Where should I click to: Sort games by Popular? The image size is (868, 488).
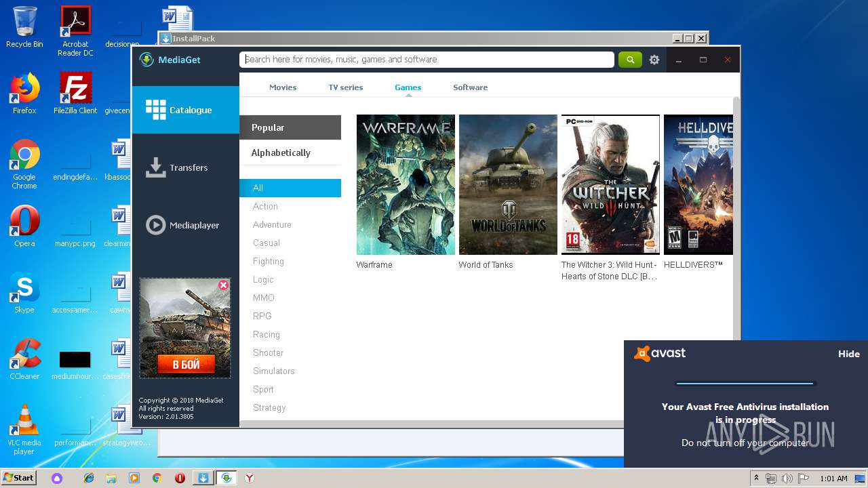pos(290,127)
